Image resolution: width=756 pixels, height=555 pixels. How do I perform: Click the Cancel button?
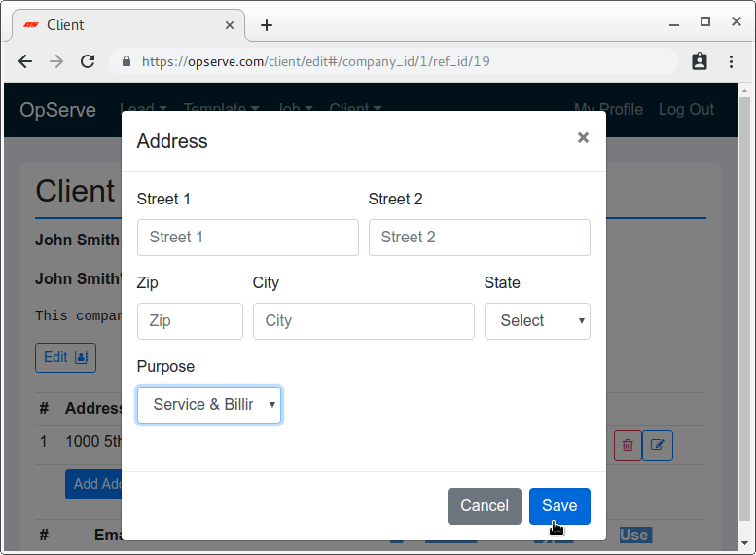click(x=485, y=505)
